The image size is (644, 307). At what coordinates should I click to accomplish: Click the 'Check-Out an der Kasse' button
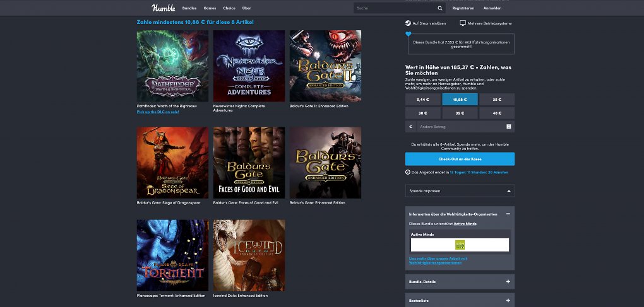460,159
